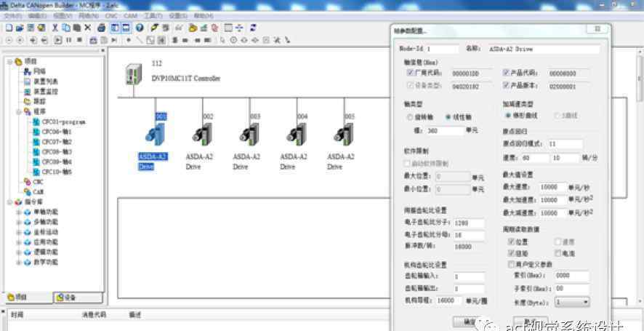The width and height of the screenshot is (644, 331).
Task: Open the 工具(T) menu
Action: (x=153, y=15)
